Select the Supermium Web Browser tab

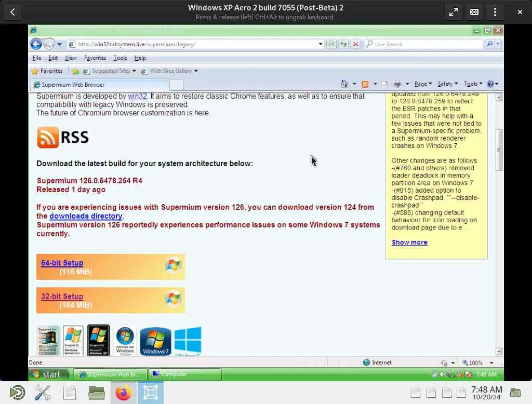(100, 85)
